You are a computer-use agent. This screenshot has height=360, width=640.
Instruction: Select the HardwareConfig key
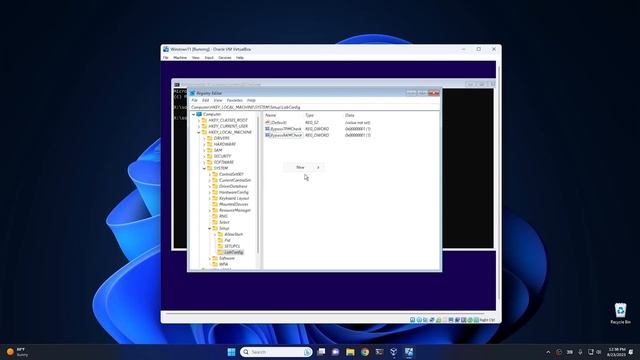click(233, 192)
